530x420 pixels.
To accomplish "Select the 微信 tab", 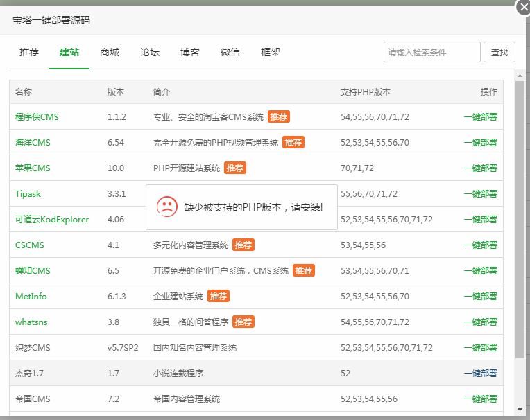I will (230, 53).
